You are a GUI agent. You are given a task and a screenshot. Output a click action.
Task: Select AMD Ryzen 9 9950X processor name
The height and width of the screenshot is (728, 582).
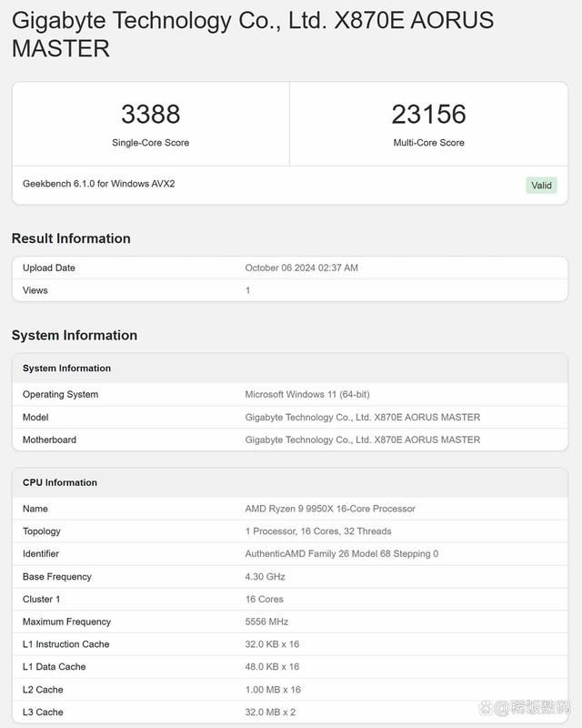330,509
